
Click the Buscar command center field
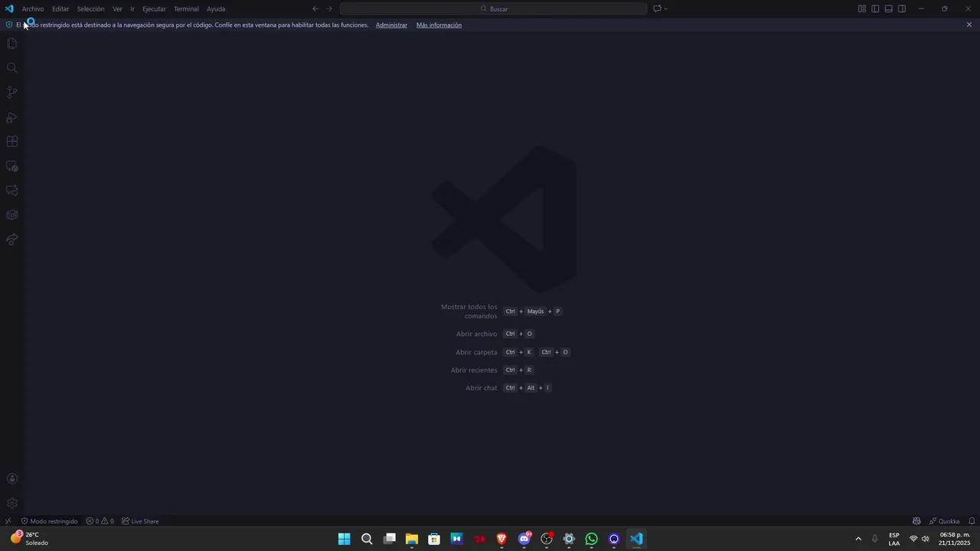494,9
